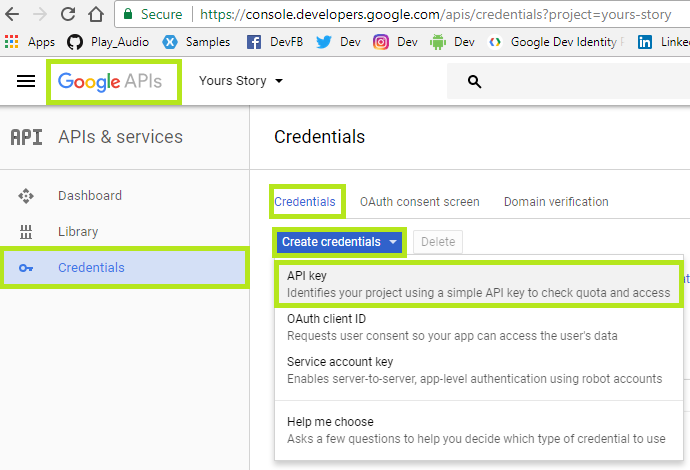Click the browser reload button
The width and height of the screenshot is (690, 470).
68,15
